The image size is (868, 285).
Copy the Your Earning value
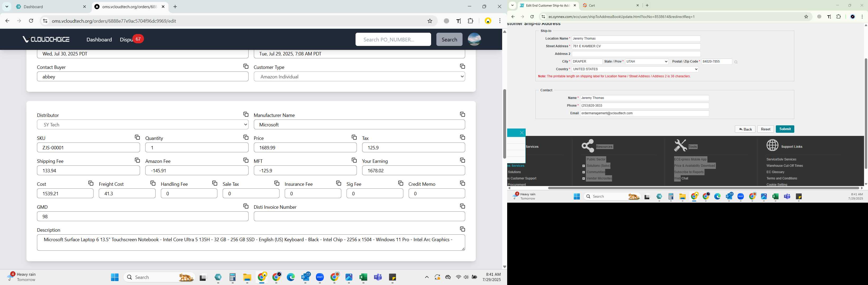pyautogui.click(x=462, y=160)
